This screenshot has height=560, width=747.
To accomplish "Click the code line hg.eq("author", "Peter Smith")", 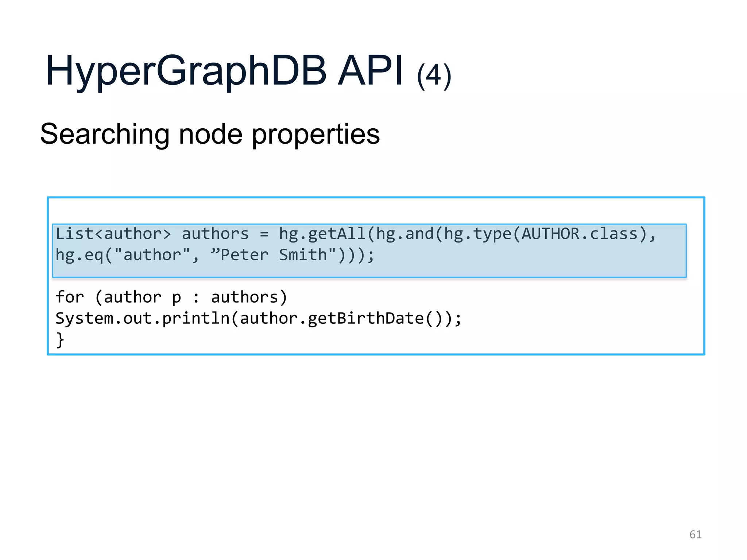I will [x=215, y=255].
